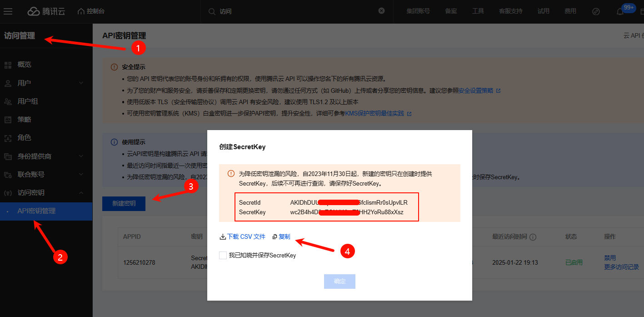This screenshot has width=644, height=317.
Task: Click 禁用 to disable the key
Action: point(609,258)
